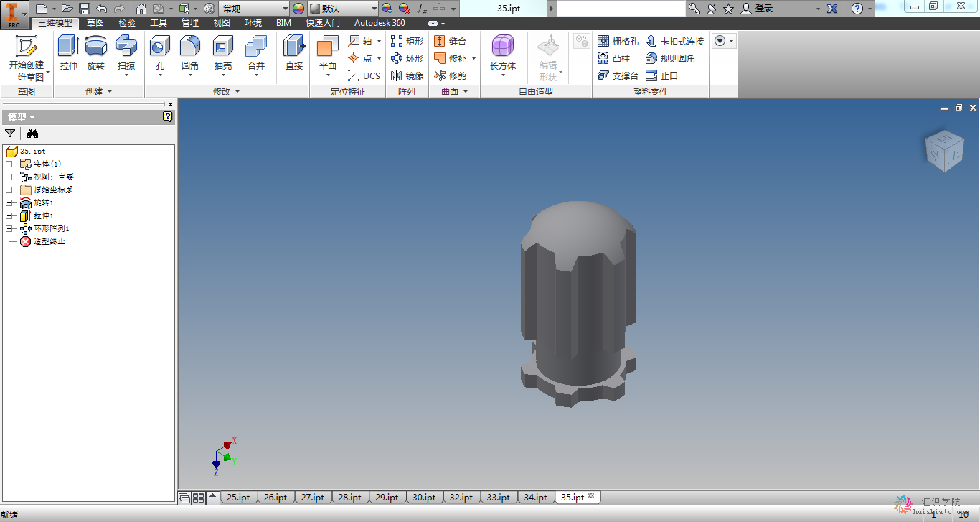980x522 pixels.
Task: Select the Trim (修剪) surface tool
Action: (x=450, y=75)
